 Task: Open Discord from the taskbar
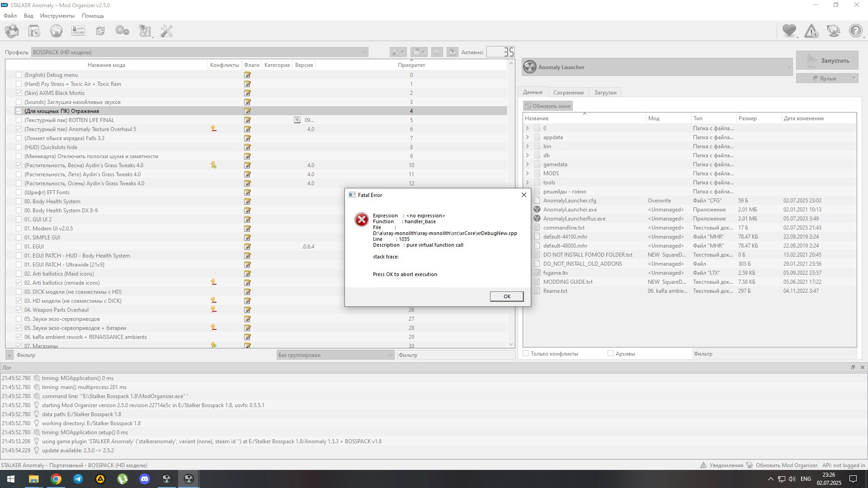145,479
